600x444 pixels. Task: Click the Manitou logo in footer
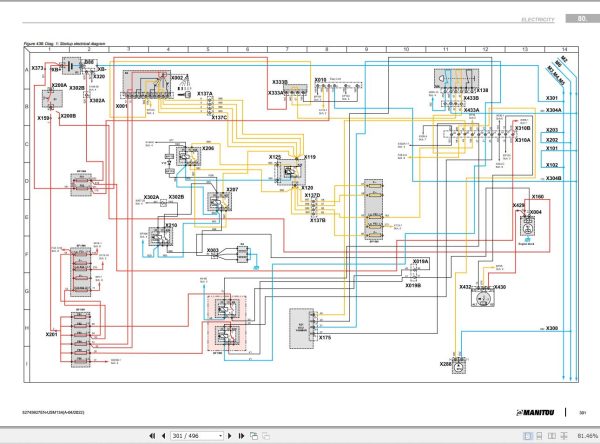tap(535, 412)
